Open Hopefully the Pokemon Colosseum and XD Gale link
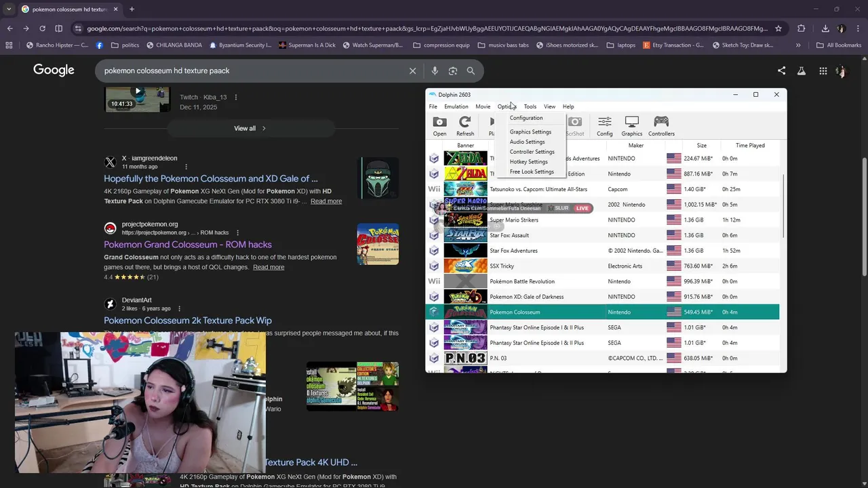Image resolution: width=868 pixels, height=488 pixels. point(211,179)
